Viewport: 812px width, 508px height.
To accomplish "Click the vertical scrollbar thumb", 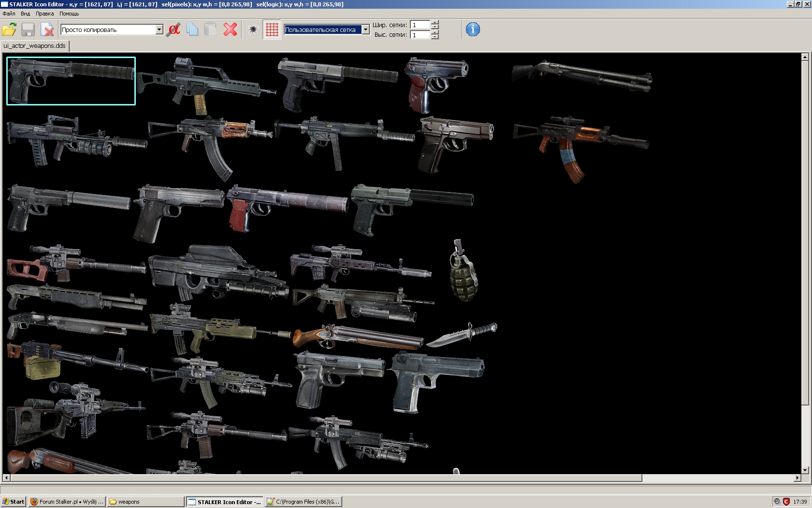I will click(x=805, y=233).
